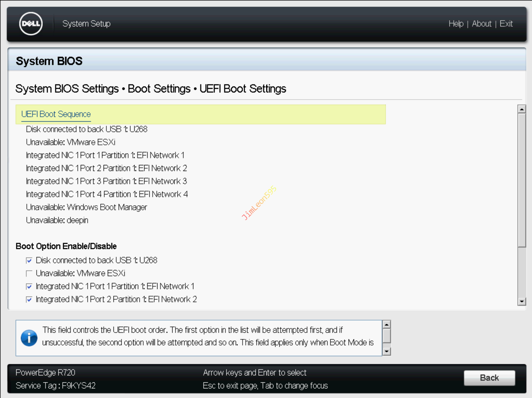This screenshot has width=532, height=398.
Task: Select Unavailable: deepin boot entry
Action: tap(57, 220)
